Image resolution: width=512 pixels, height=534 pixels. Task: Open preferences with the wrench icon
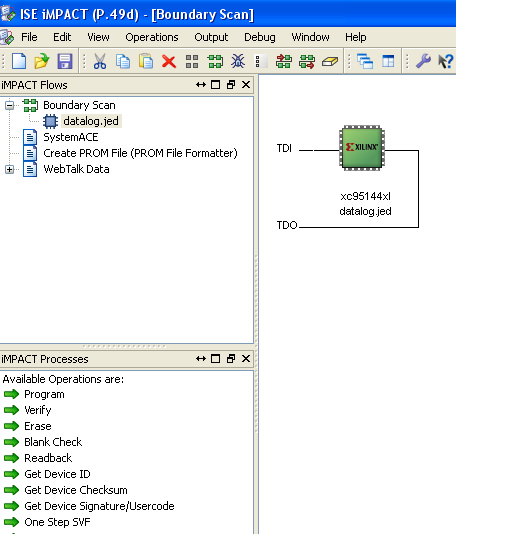(423, 61)
